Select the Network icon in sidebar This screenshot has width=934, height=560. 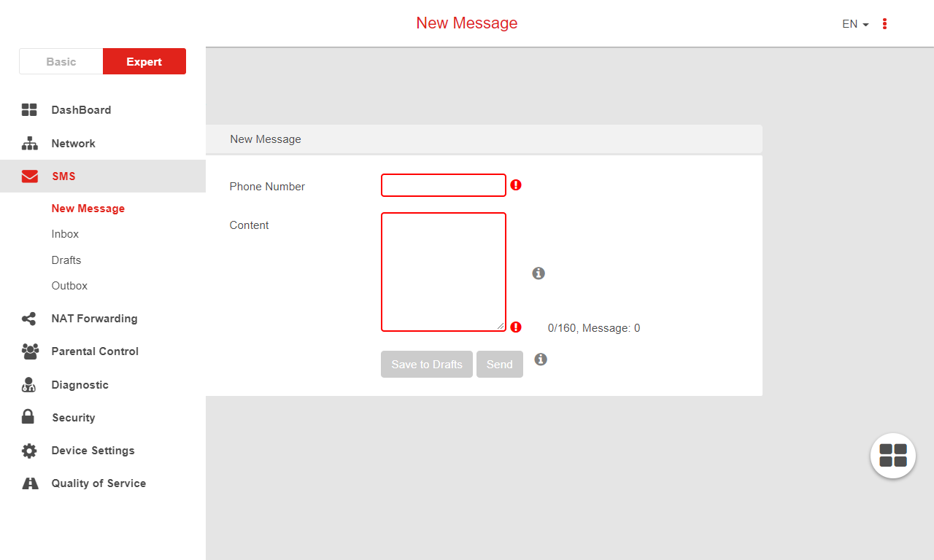click(29, 143)
